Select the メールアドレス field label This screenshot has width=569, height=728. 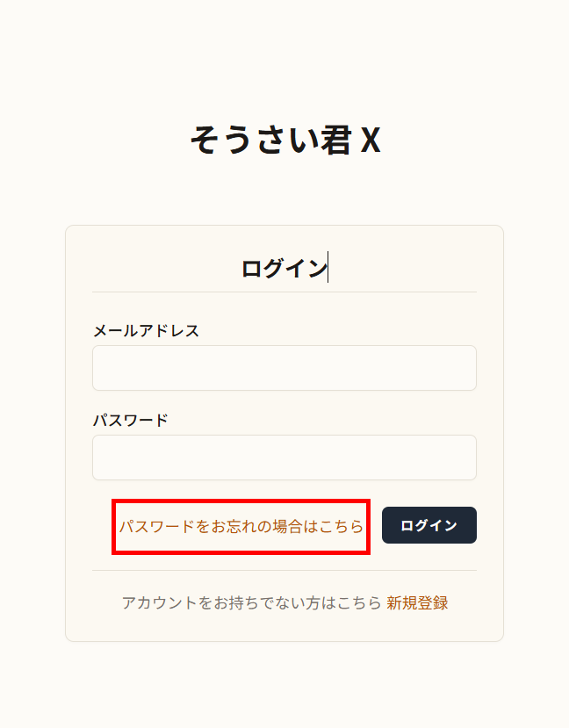147,330
